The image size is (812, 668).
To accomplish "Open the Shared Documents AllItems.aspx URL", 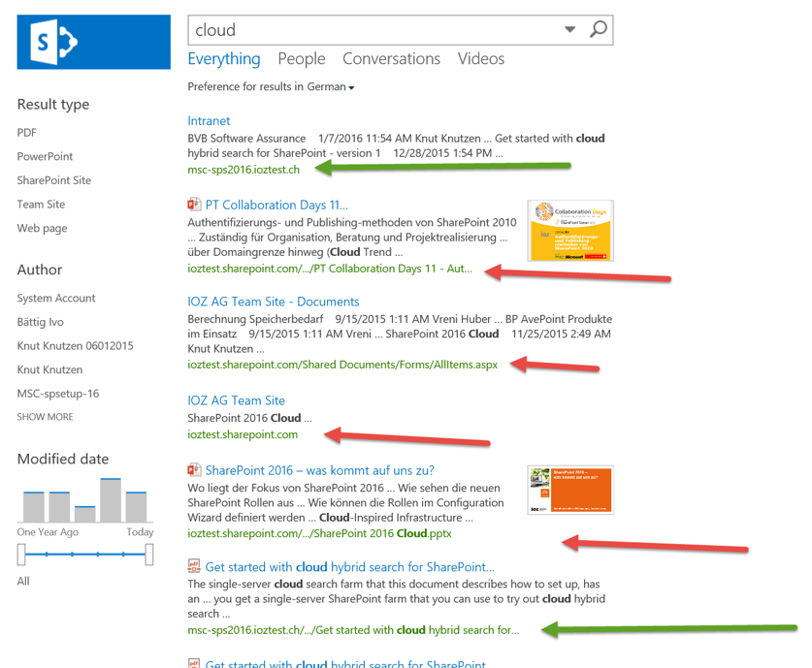I will (x=342, y=365).
